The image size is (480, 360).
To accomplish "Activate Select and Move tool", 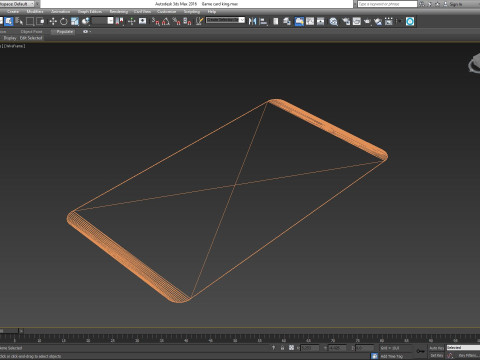I will (53, 22).
